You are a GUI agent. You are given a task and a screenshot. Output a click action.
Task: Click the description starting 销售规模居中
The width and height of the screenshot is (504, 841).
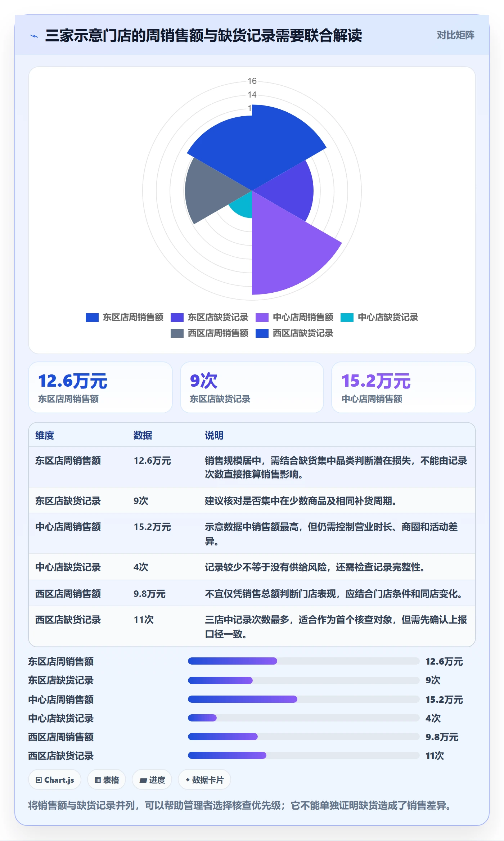coord(336,467)
